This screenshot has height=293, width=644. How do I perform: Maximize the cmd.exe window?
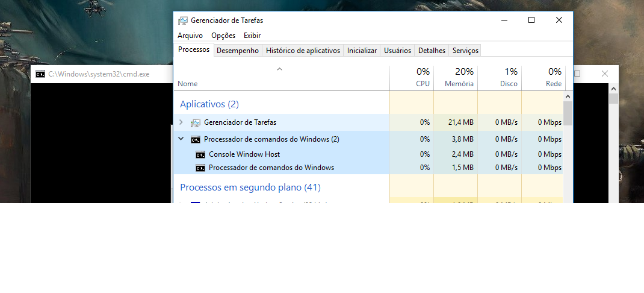pos(577,74)
